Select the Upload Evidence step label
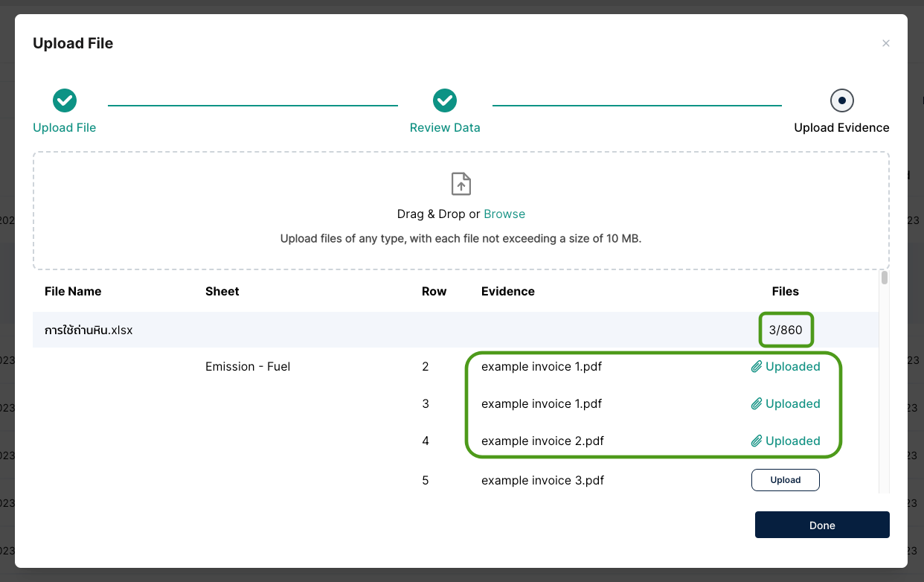The width and height of the screenshot is (924, 582). pos(841,128)
